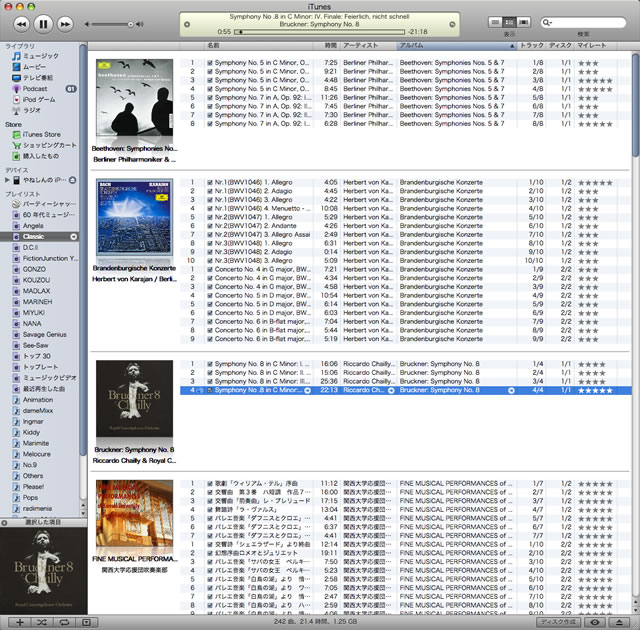Image resolution: width=640 pixels, height=630 pixels.
Task: Toggle repeat playback button
Action: (x=64, y=622)
